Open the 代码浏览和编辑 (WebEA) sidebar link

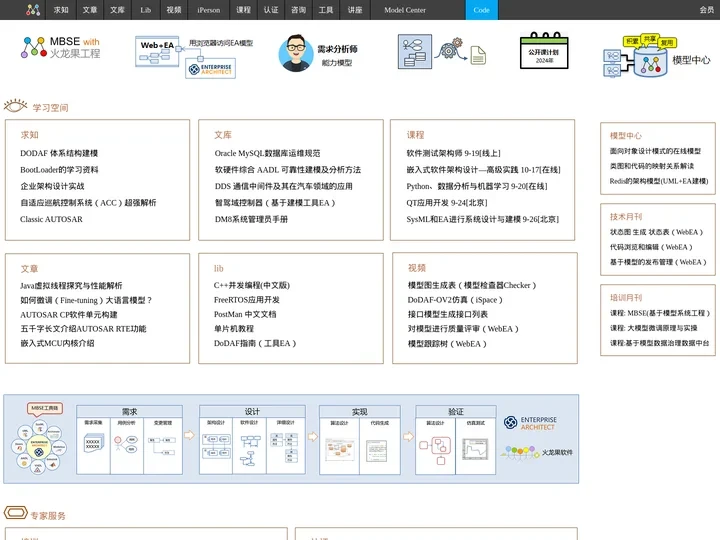tap(651, 247)
